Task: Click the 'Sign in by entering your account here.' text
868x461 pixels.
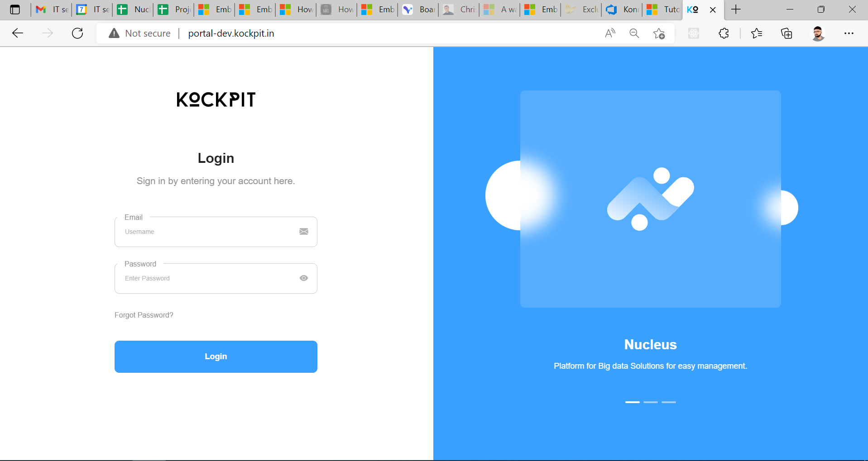Action: [216, 181]
